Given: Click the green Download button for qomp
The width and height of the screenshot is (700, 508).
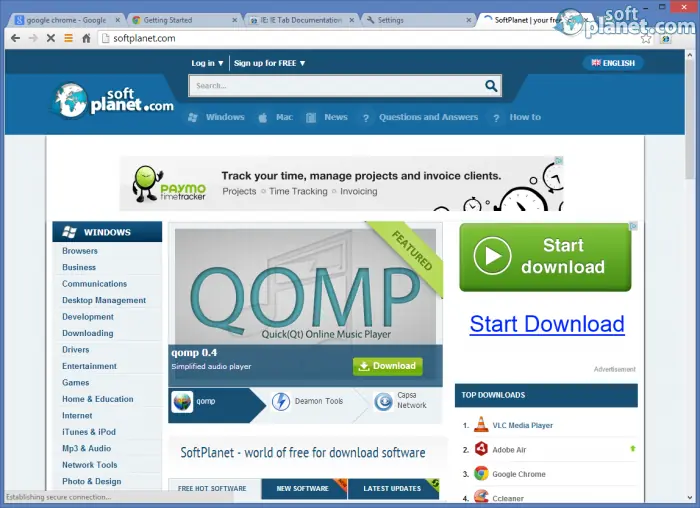Looking at the screenshot, I should click(x=388, y=366).
